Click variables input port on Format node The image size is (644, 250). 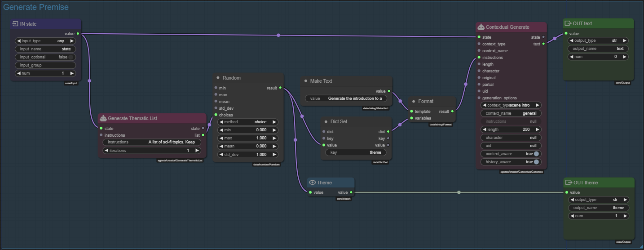[411, 118]
